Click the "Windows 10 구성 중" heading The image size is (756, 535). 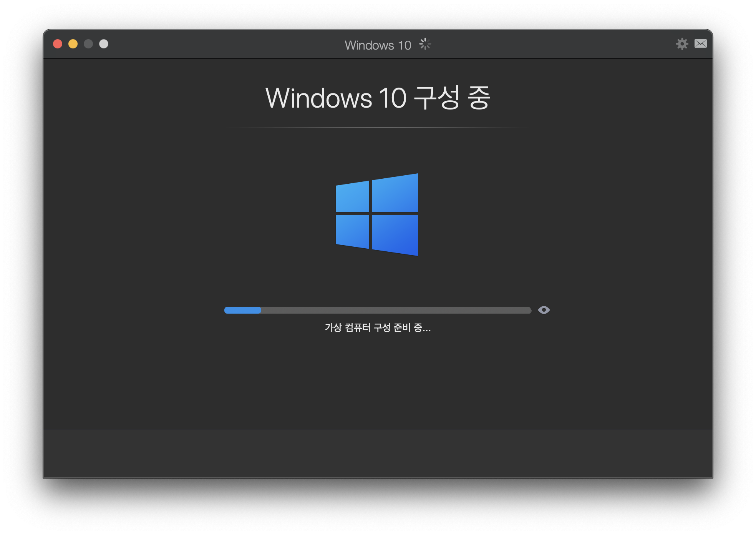(x=378, y=98)
